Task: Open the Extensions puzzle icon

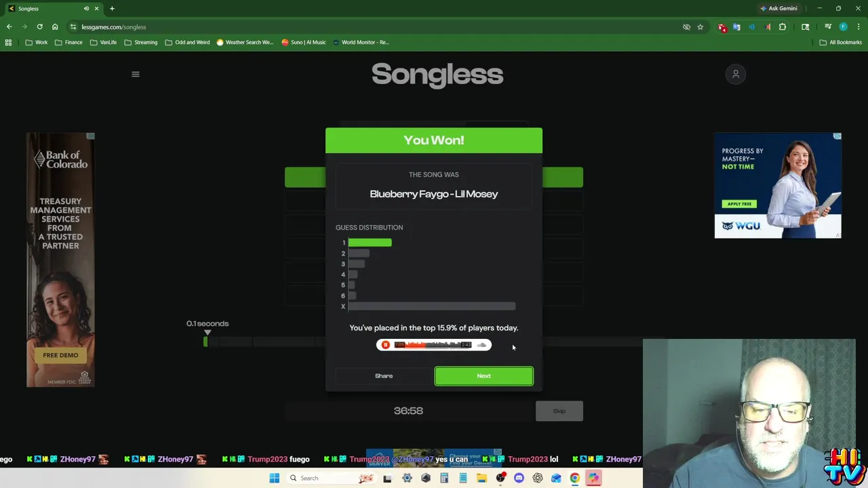Action: 783,27
